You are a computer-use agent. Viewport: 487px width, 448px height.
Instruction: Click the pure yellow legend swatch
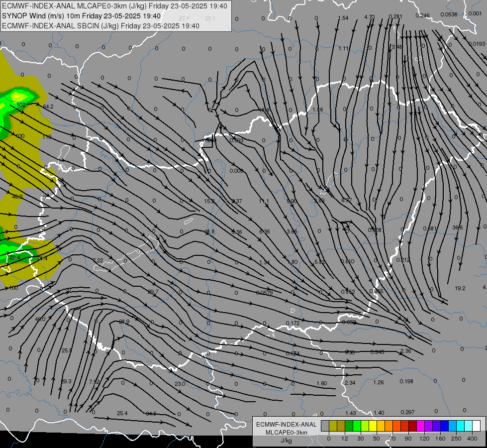pyautogui.click(x=373, y=426)
